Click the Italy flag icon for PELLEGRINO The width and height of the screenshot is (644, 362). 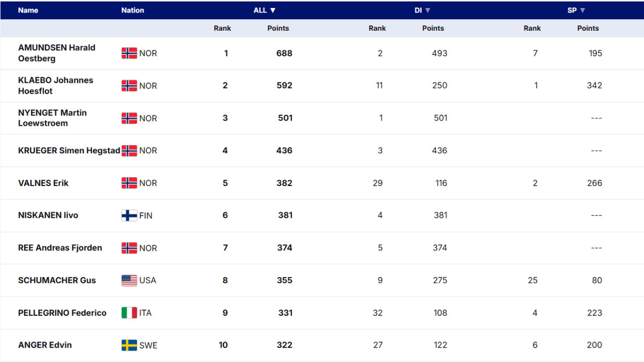[x=129, y=313]
